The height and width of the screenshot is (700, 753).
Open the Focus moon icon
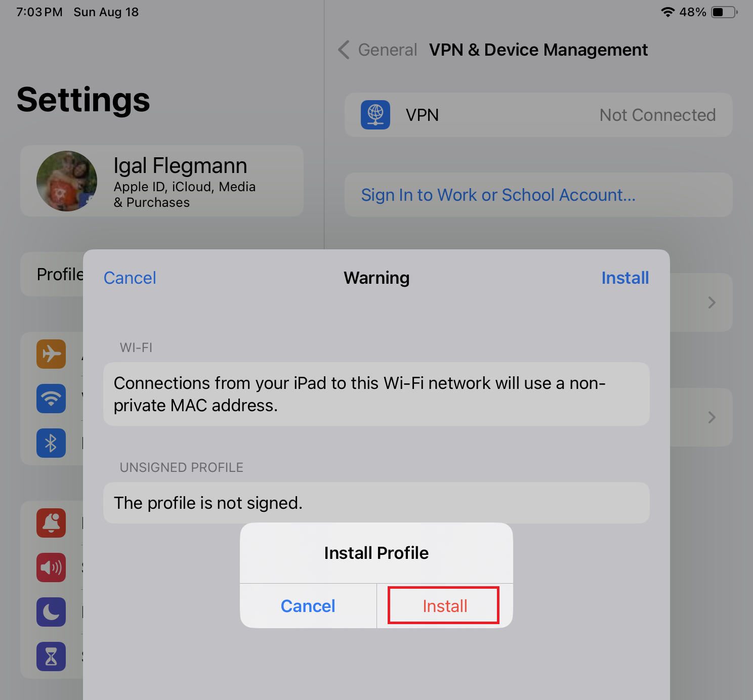(51, 612)
